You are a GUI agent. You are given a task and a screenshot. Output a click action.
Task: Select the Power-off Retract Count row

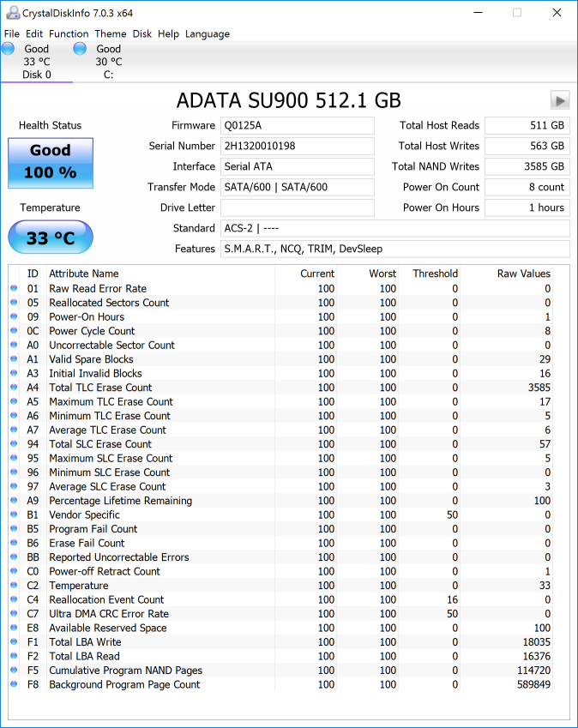coord(281,571)
